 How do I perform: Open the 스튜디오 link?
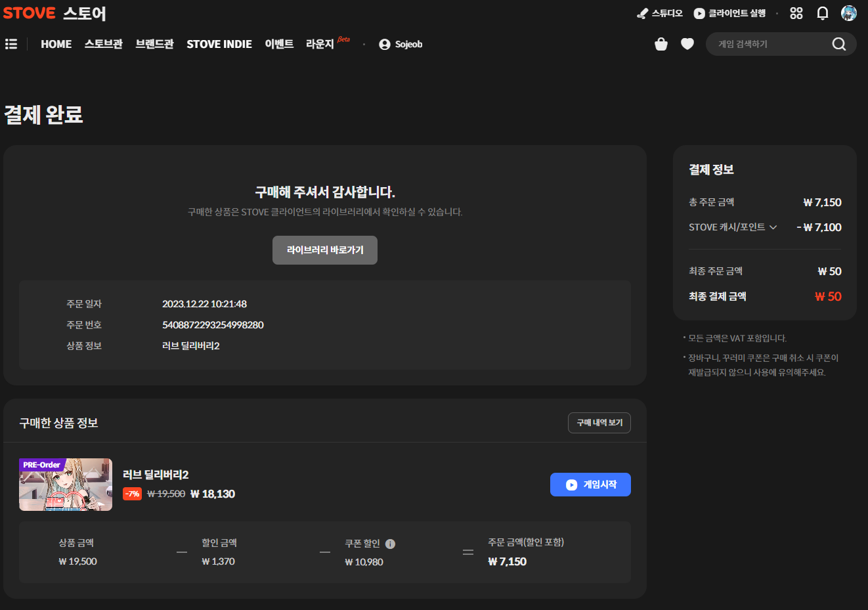pos(660,13)
